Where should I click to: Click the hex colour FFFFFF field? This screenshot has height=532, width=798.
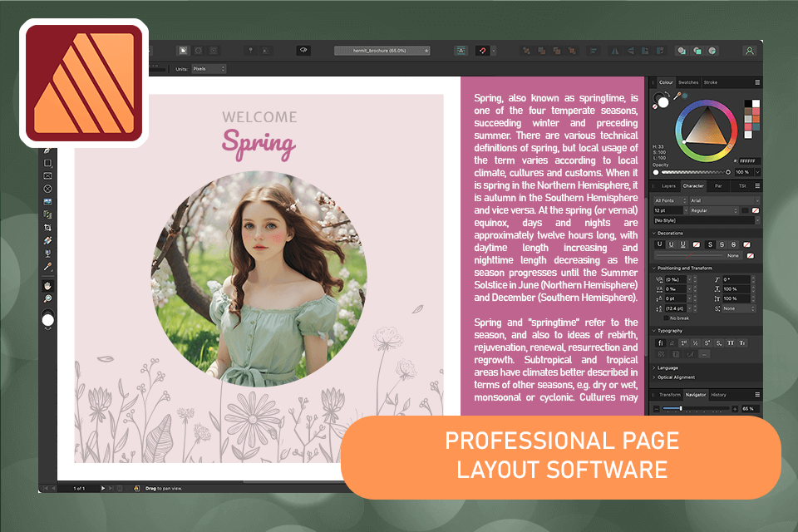click(750, 161)
